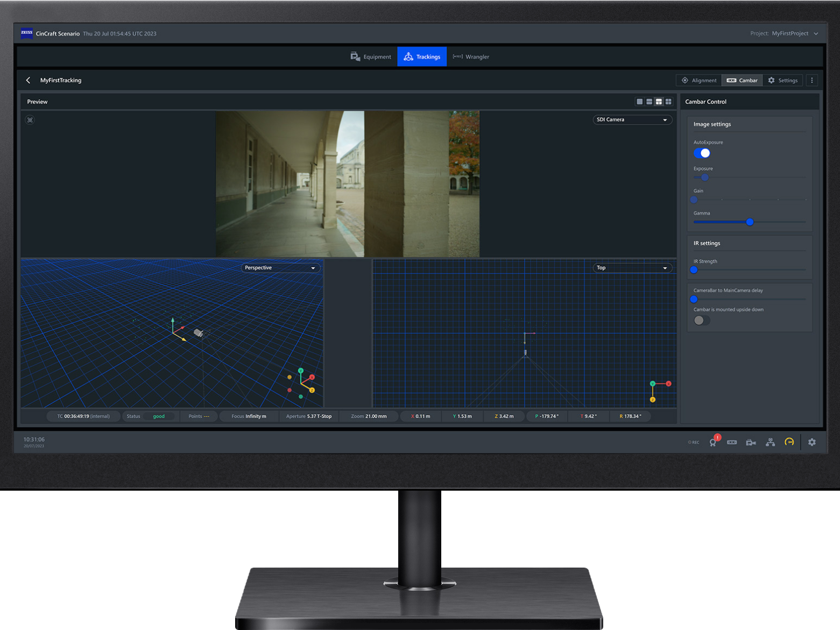Click the Gamma slider handle
Viewport: 840px width, 630px height.
(750, 222)
